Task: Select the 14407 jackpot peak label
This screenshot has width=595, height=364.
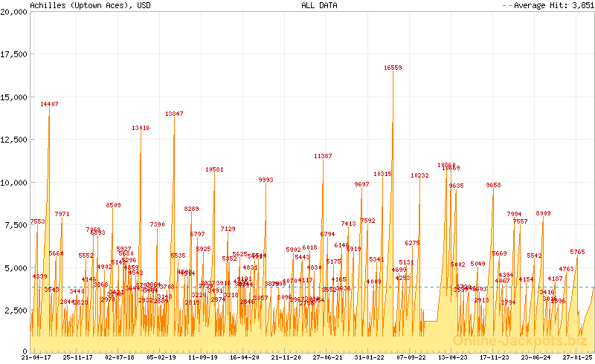Action: tap(49, 104)
